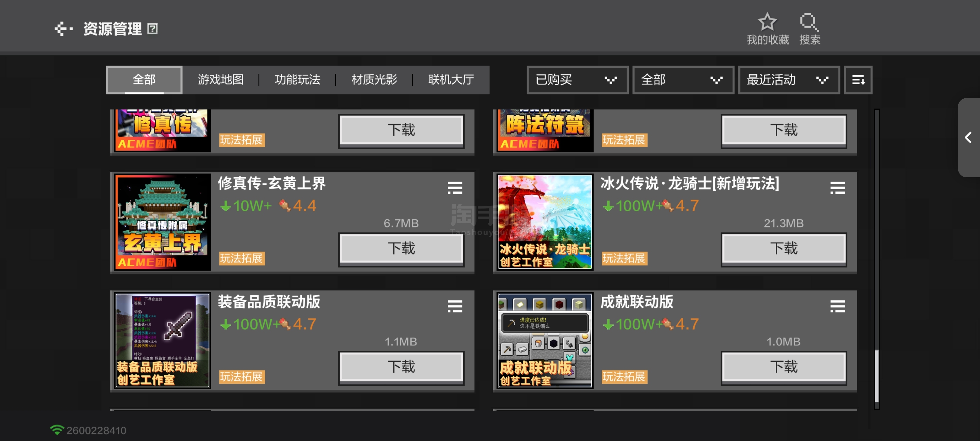Open the help icon next to 资源管理

(153, 29)
